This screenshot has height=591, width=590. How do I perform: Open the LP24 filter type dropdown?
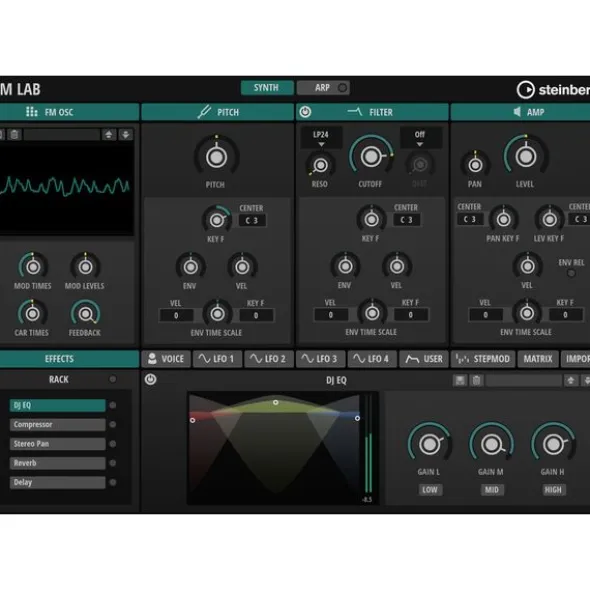pyautogui.click(x=321, y=138)
